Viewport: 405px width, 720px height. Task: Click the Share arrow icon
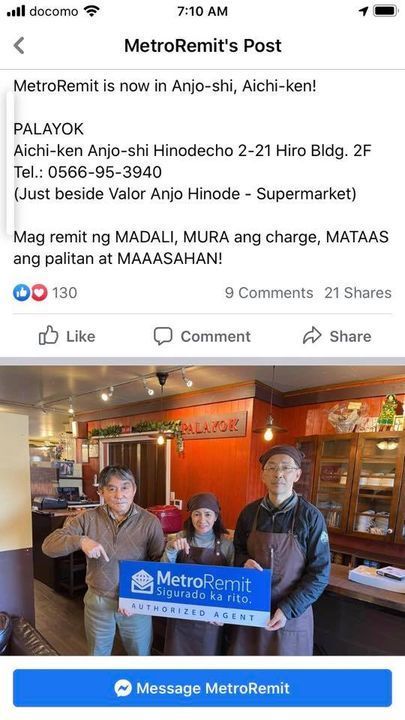312,336
